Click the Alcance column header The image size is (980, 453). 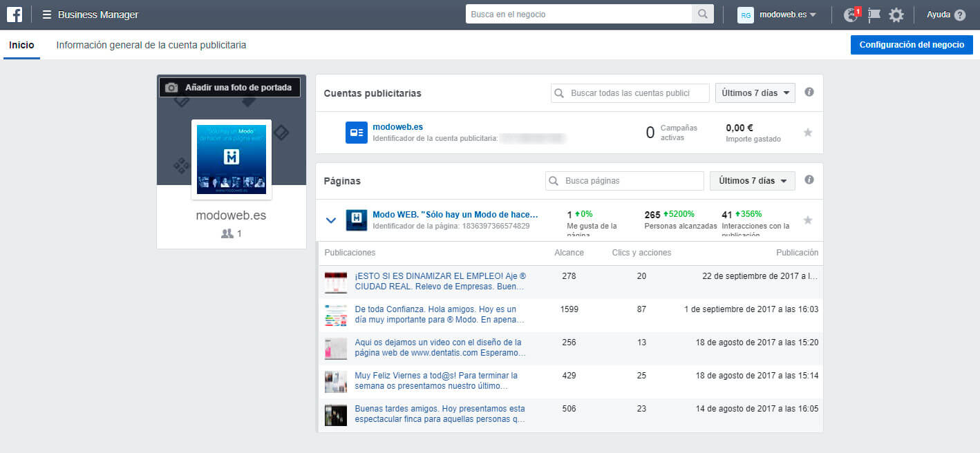[x=569, y=253]
